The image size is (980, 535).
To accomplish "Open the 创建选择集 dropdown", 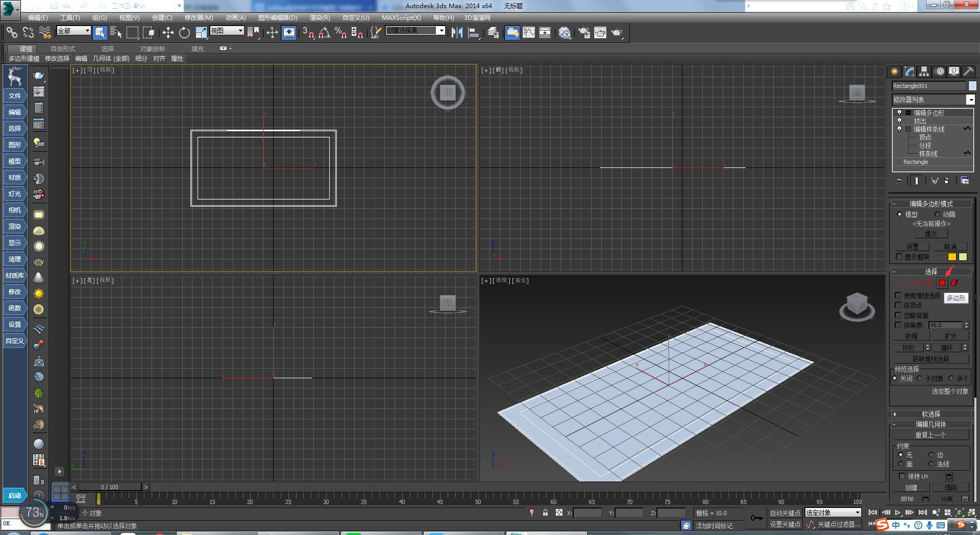I will click(x=442, y=30).
